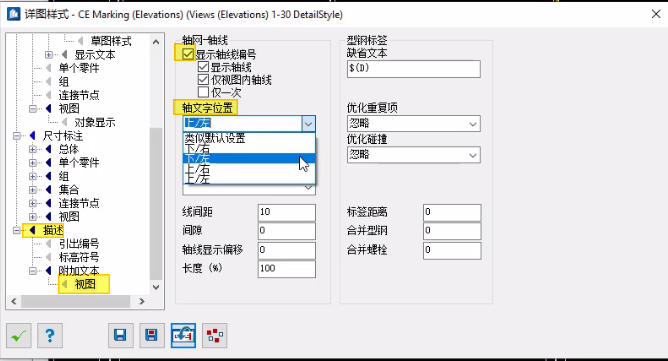Click the blue arrow icon beside 集合
Viewport: 668px width, 361px height.
tap(48, 190)
